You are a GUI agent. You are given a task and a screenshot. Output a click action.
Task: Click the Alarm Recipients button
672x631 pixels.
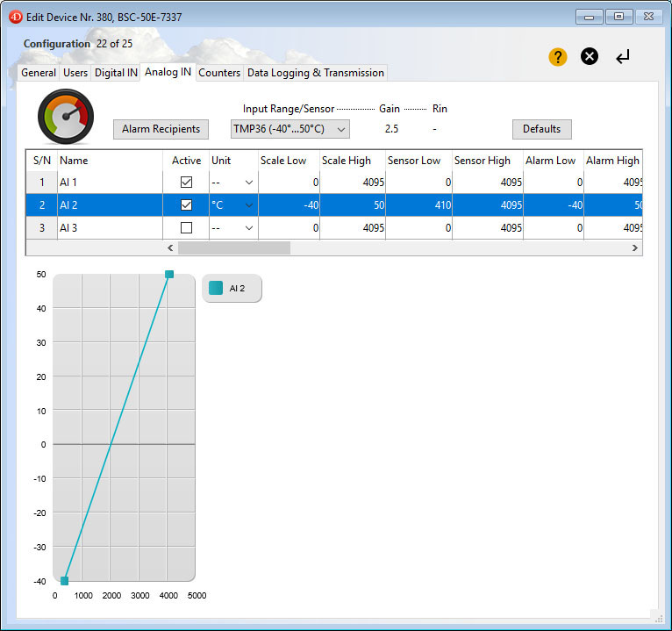tap(161, 129)
